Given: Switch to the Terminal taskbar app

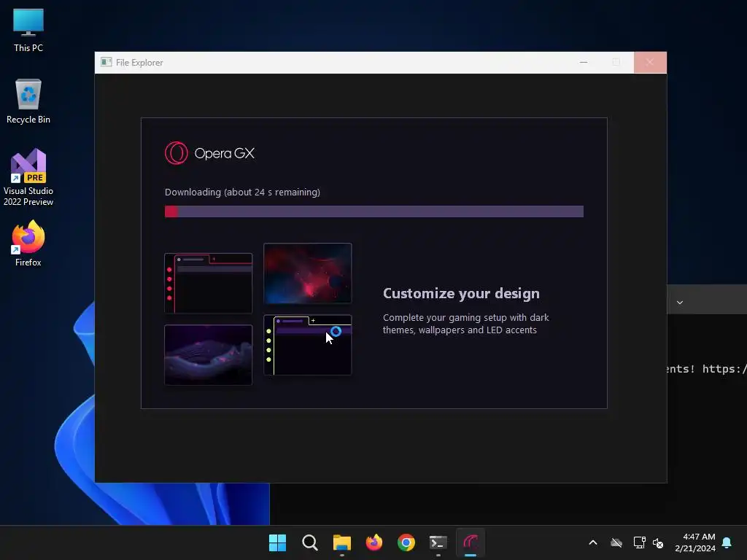Looking at the screenshot, I should [438, 542].
